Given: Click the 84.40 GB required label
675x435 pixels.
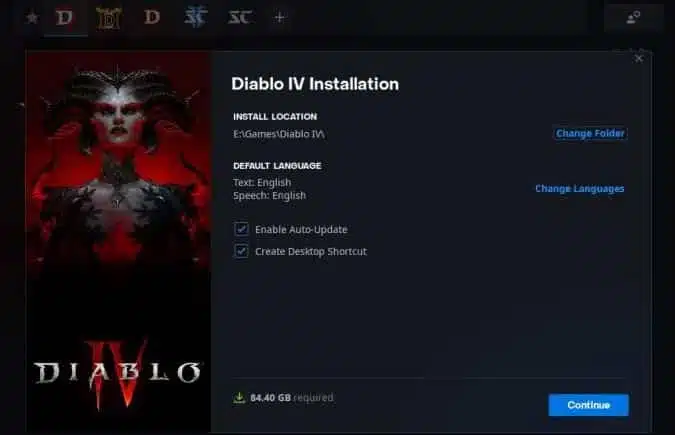Looking at the screenshot, I should [x=292, y=398].
